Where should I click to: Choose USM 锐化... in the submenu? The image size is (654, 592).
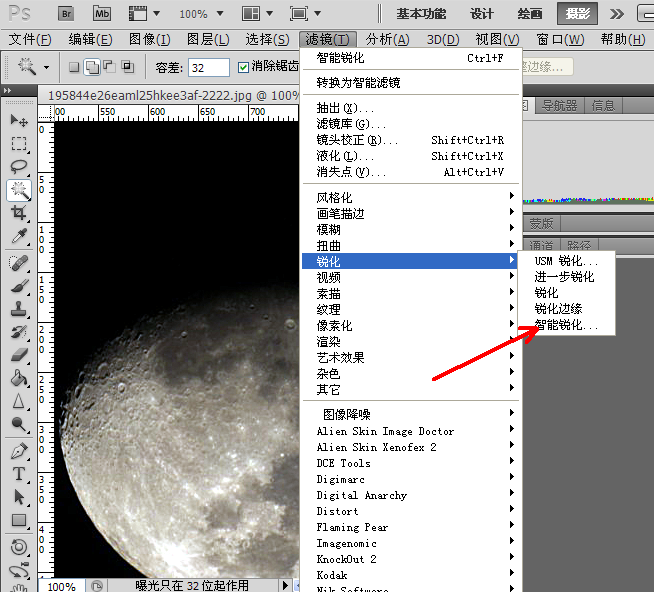(566, 261)
